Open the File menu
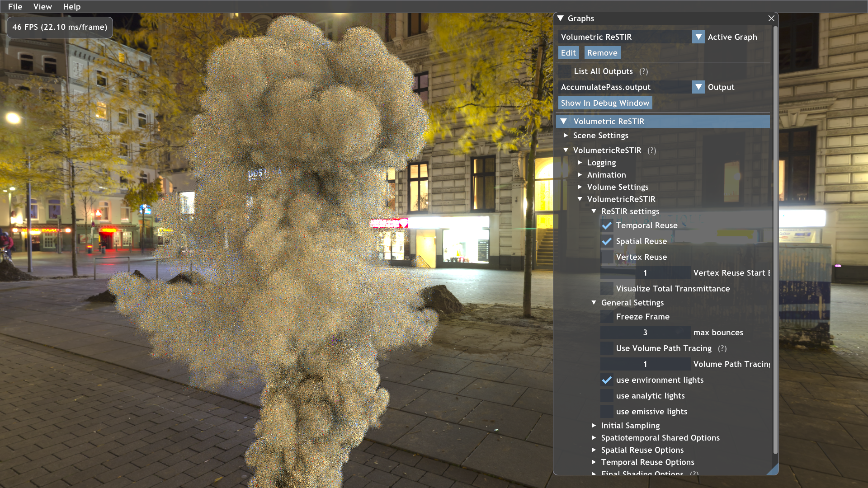The width and height of the screenshot is (868, 488). 15,7
